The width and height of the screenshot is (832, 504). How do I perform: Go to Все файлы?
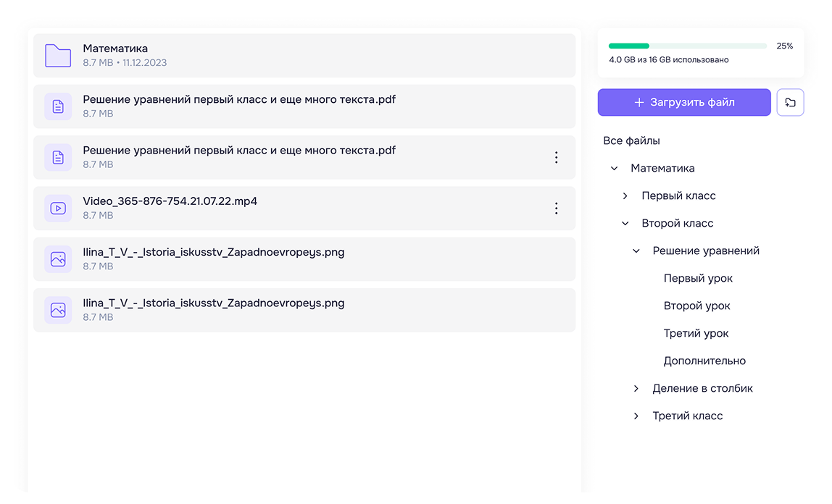(x=631, y=141)
